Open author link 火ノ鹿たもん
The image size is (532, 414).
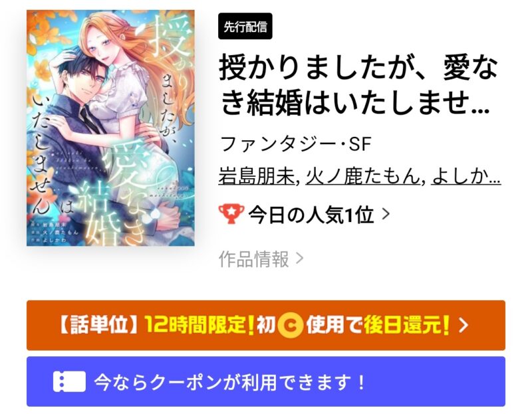coord(362,176)
